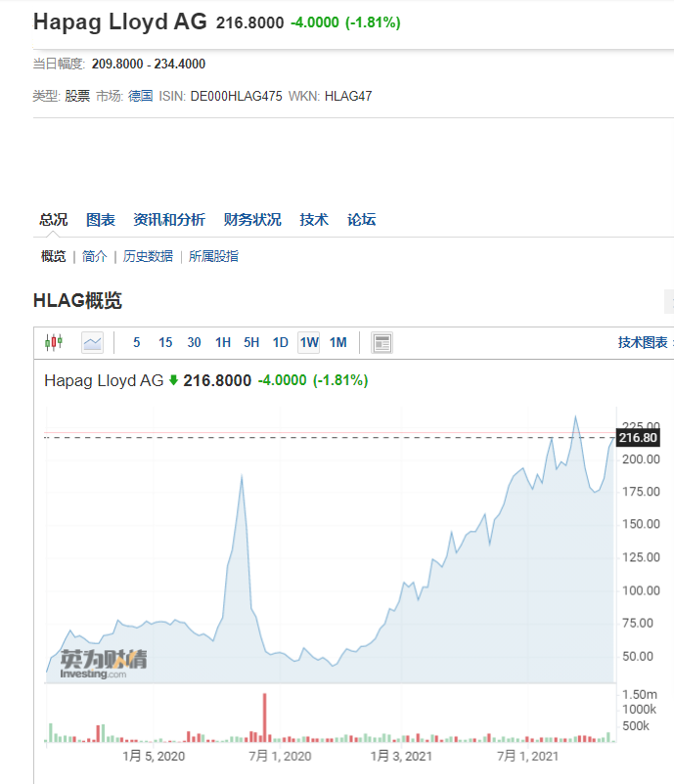Click the -4.0000 (-1.81%) change in header
This screenshot has height=784, width=674.
click(x=345, y=22)
